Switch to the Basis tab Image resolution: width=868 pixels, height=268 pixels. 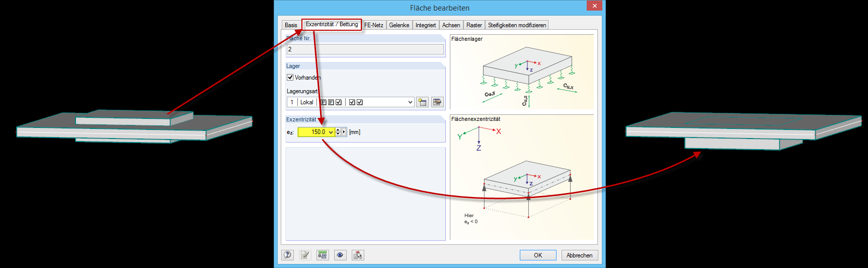pyautogui.click(x=291, y=25)
